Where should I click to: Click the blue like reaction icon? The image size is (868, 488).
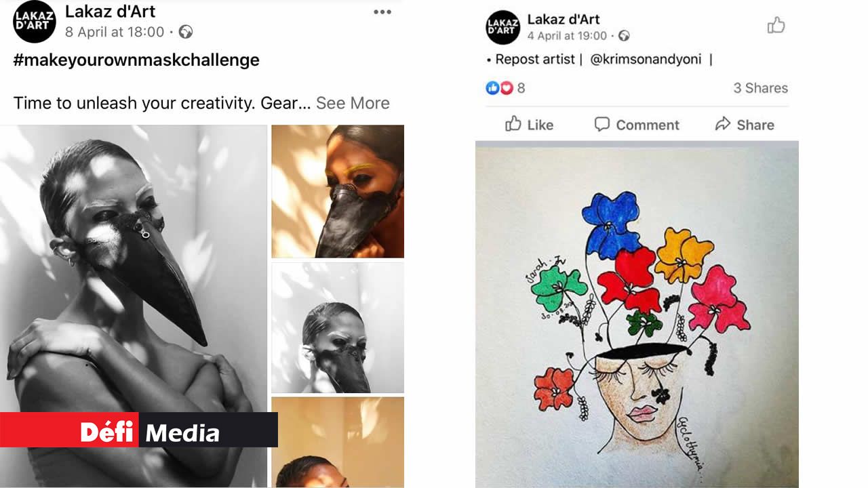coord(493,88)
